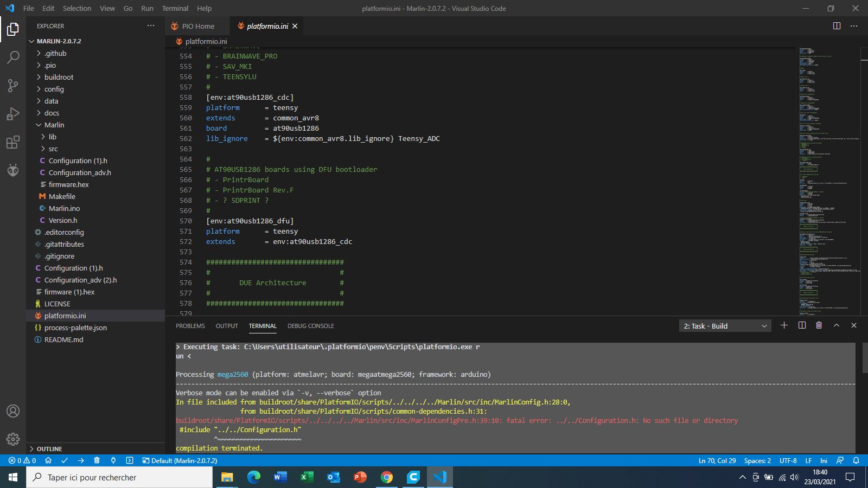868x488 pixels.
Task: Click the feedback icon in status bar
Action: pos(840,460)
